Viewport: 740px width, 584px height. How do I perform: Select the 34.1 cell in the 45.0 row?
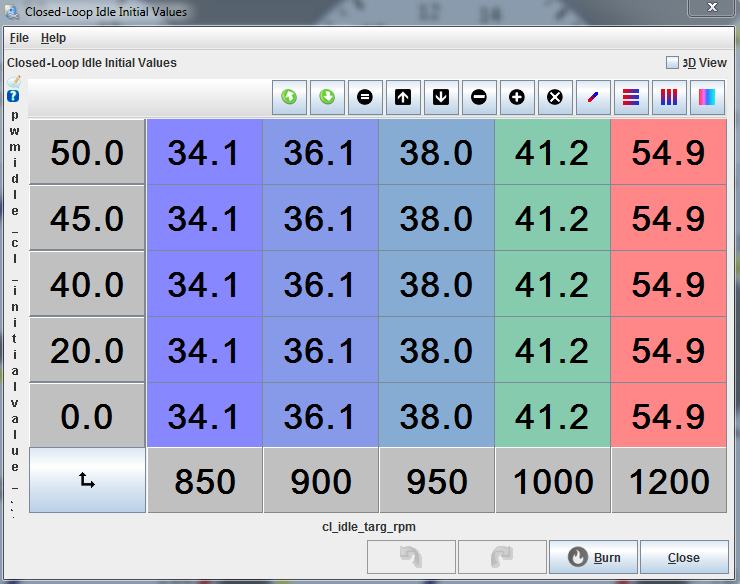205,218
